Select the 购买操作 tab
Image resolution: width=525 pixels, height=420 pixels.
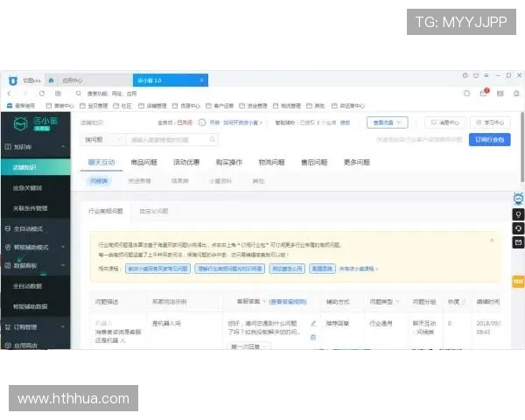[x=229, y=163]
